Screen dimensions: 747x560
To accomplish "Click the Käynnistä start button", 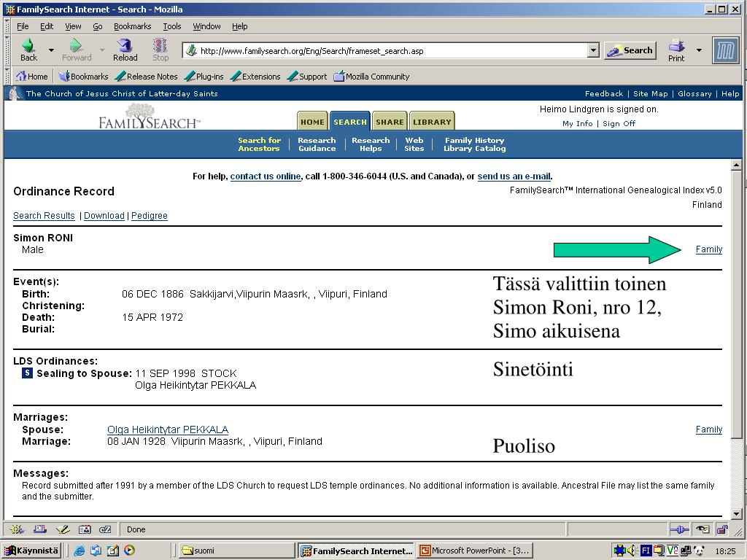I will 31,551.
